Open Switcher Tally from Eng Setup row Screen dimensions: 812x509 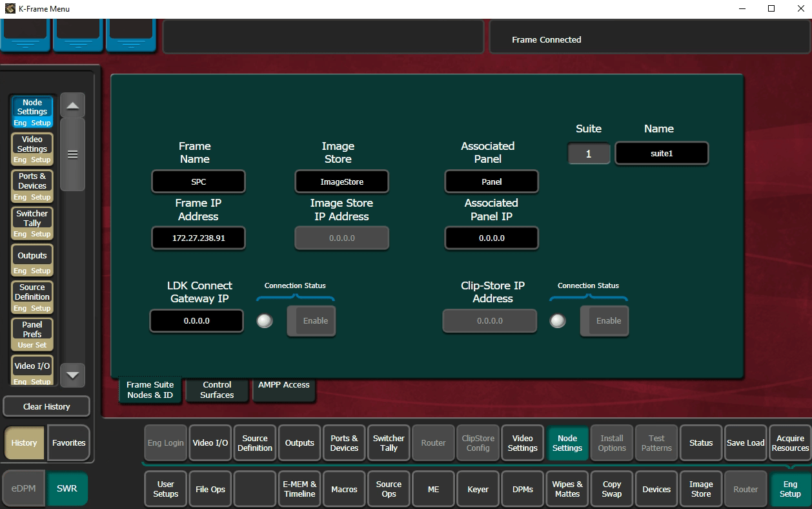click(389, 442)
